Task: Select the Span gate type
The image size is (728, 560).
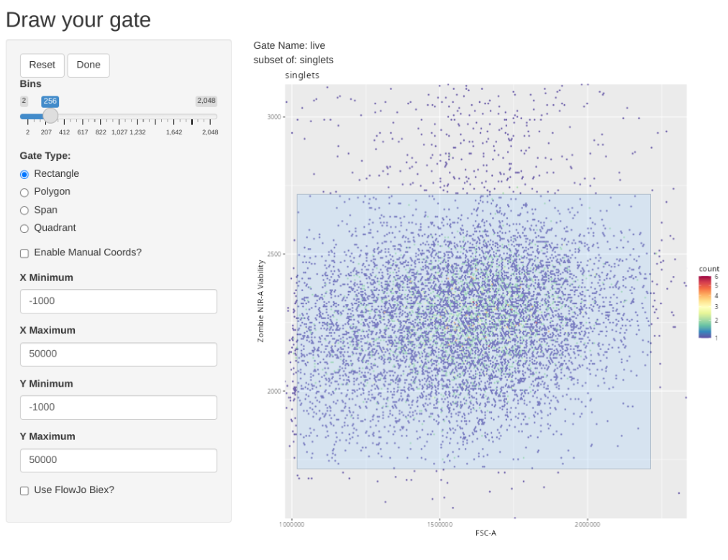Action: coord(24,211)
